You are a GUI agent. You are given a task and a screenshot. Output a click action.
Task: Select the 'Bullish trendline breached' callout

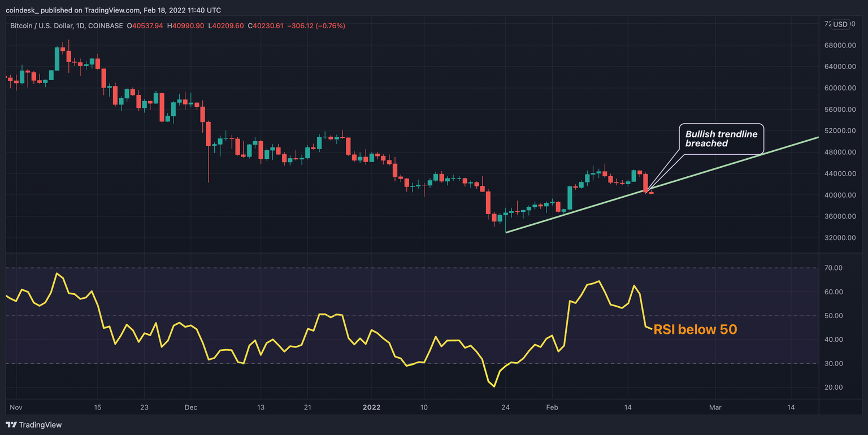[721, 139]
